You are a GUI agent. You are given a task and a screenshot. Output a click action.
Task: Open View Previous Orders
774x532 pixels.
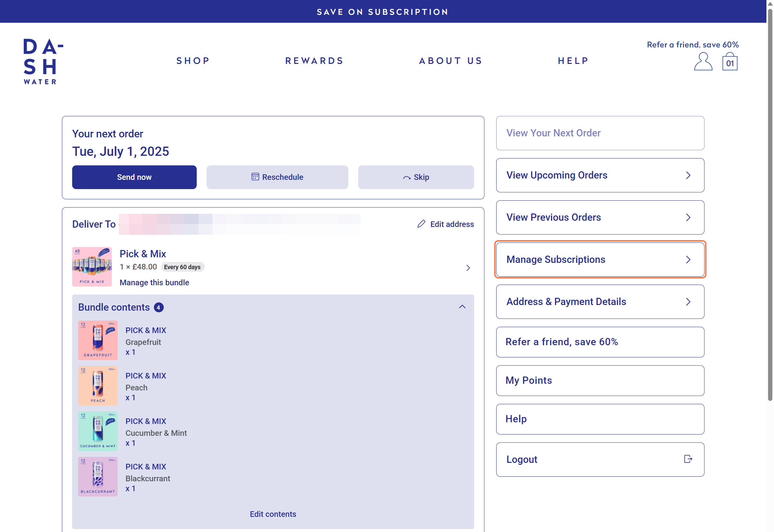600,217
